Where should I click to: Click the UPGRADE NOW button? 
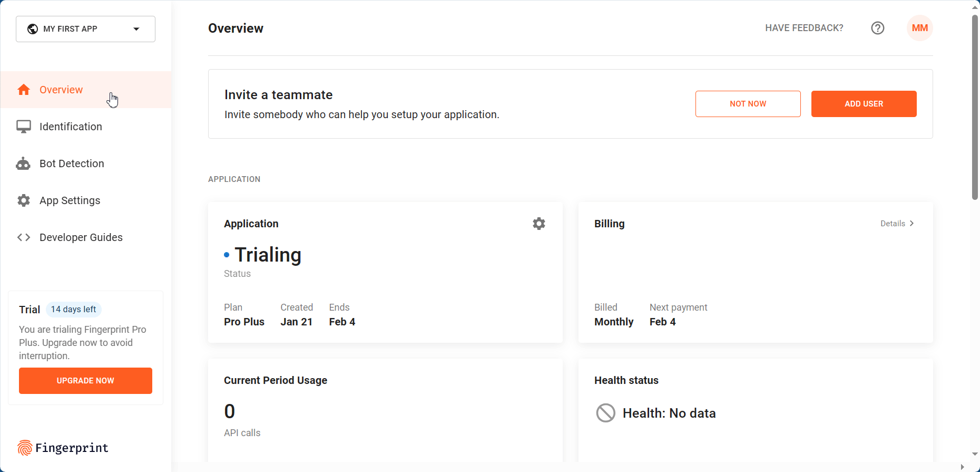[x=85, y=381]
